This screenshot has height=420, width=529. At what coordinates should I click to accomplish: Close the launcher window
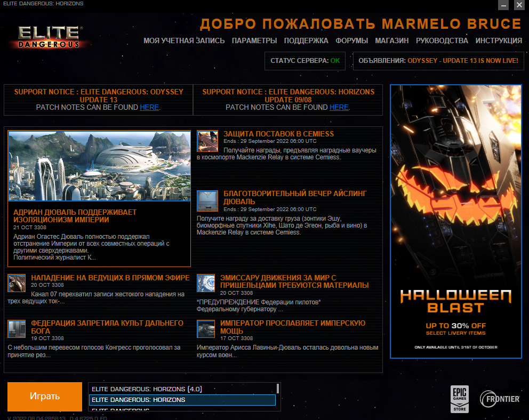point(519,5)
